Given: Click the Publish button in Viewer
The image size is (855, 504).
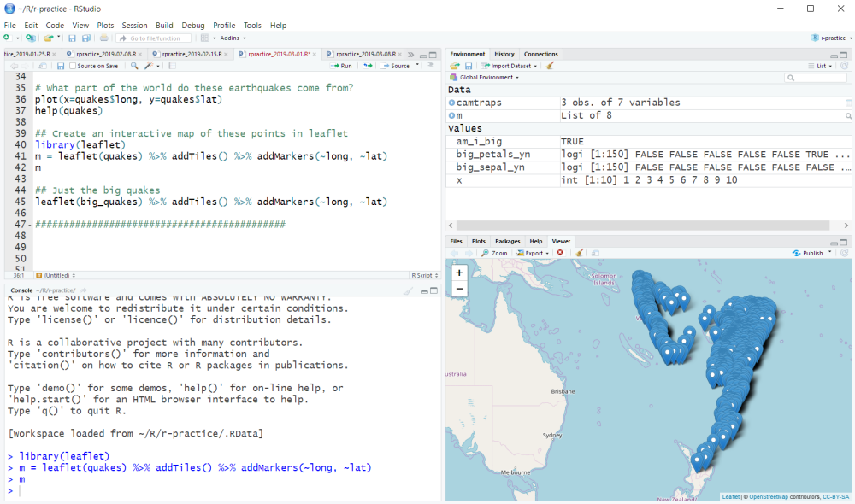Looking at the screenshot, I should [x=808, y=253].
